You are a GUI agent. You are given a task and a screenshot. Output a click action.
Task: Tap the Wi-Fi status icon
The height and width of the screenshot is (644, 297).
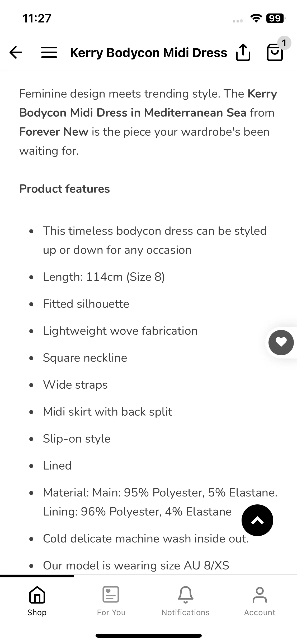pyautogui.click(x=256, y=18)
